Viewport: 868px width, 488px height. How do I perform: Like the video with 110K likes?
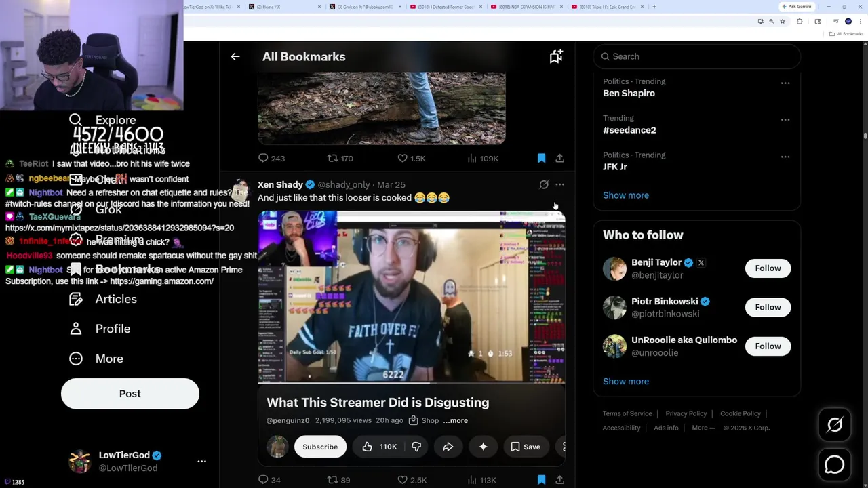pos(379,447)
